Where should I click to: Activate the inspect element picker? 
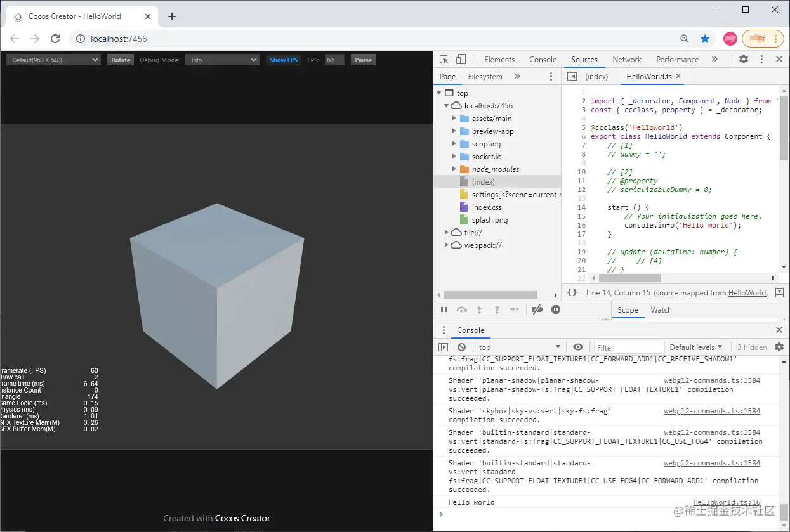click(444, 60)
